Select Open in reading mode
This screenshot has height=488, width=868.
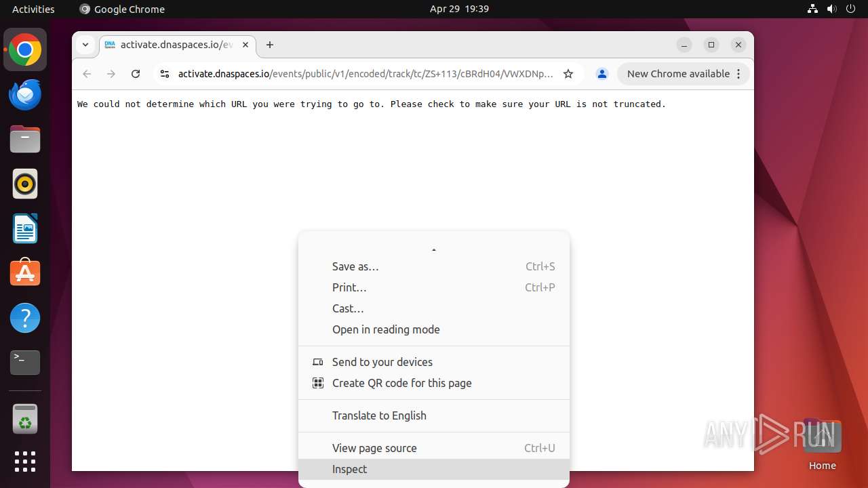434,329
